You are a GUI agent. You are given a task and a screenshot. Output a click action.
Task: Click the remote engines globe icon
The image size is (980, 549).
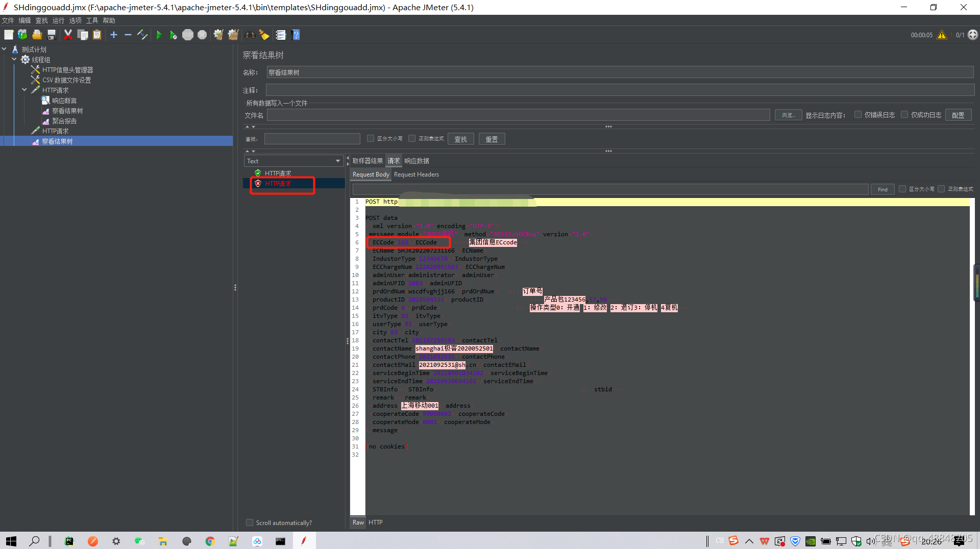[973, 35]
